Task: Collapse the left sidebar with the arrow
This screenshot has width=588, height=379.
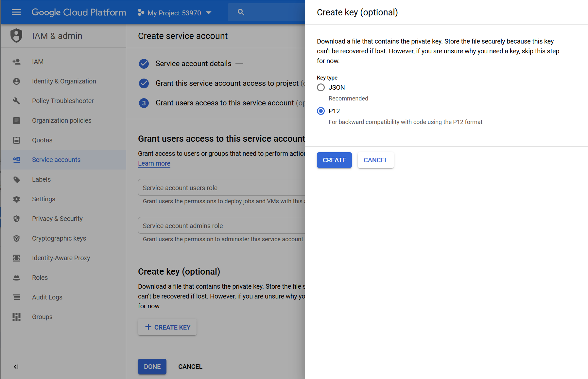Action: pyautogui.click(x=16, y=367)
